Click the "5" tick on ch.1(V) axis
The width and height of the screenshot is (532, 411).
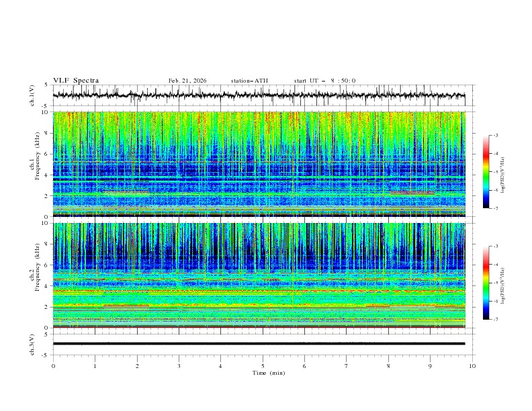click(x=46, y=85)
